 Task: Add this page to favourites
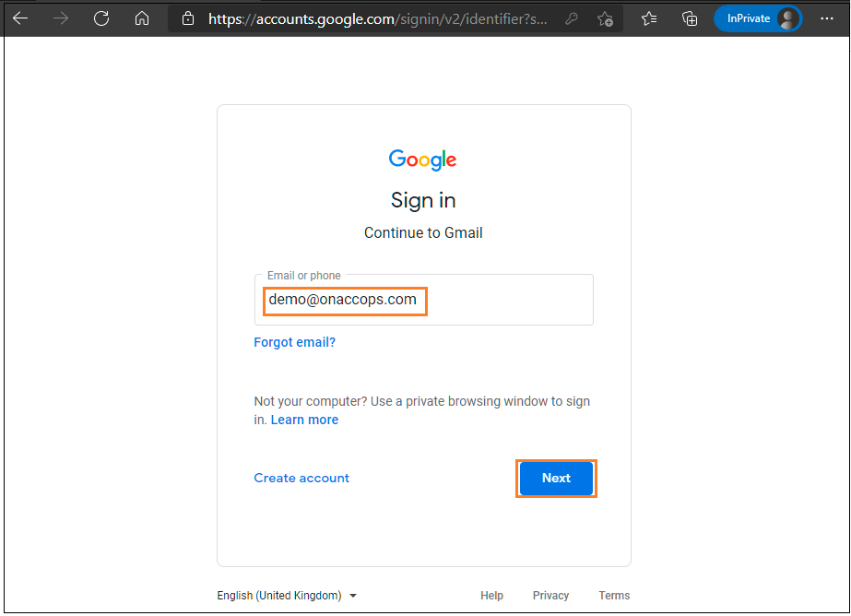pyautogui.click(x=605, y=18)
